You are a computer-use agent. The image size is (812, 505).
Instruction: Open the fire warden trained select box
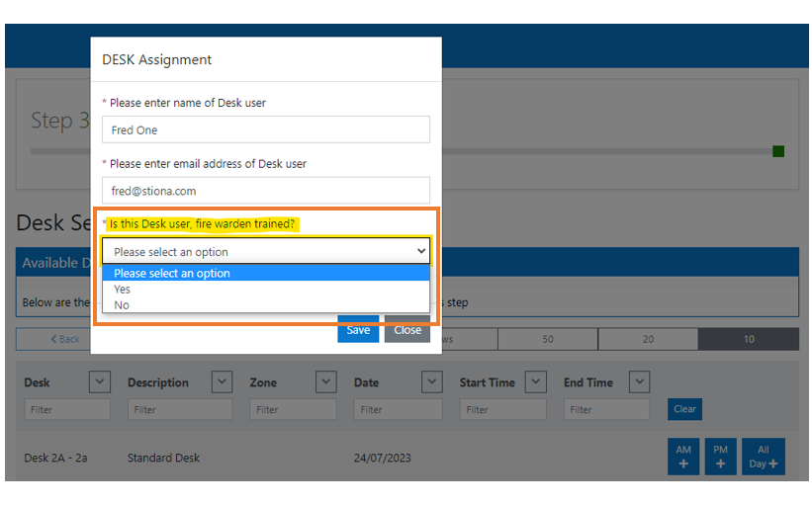(x=265, y=251)
